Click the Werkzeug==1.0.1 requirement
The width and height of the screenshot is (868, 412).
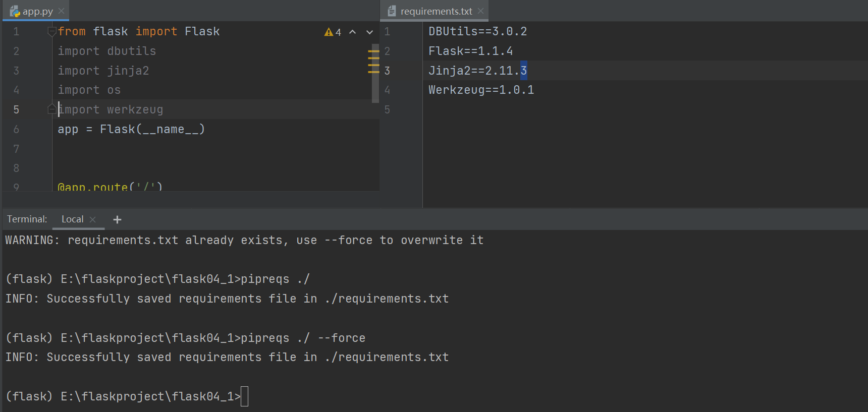[x=481, y=90]
